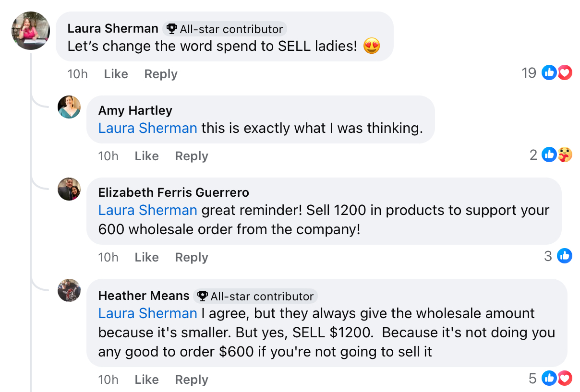
Task: Like Laura Sherman's top comment
Action: click(x=116, y=74)
